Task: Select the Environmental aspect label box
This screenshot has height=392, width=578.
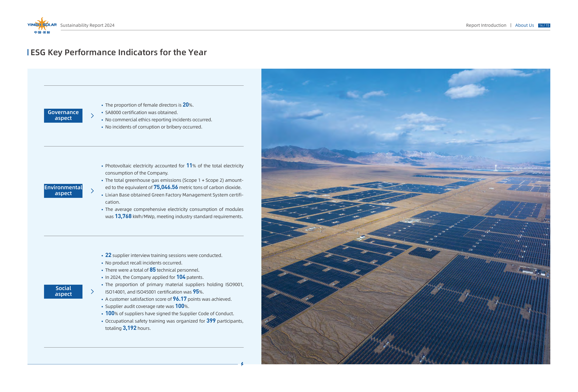Action: (63, 191)
